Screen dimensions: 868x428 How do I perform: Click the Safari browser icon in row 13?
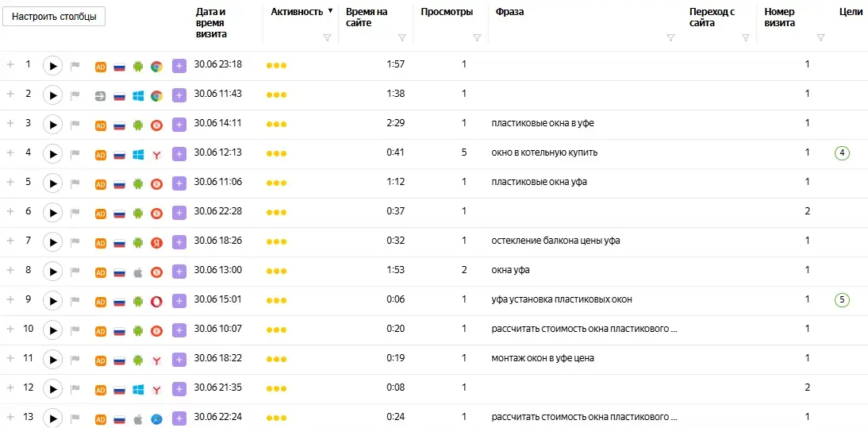point(156,418)
